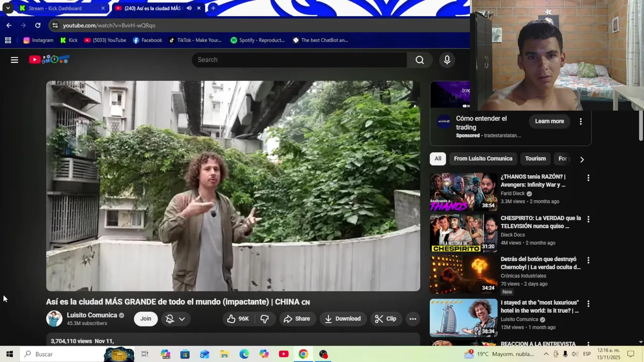The image size is (644, 362).
Task: Open a new browser tab
Action: tap(213, 8)
